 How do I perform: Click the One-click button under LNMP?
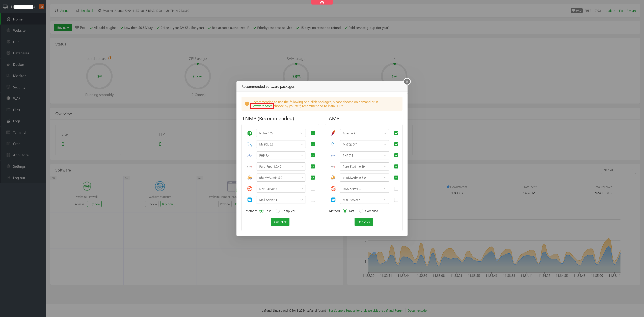(280, 222)
